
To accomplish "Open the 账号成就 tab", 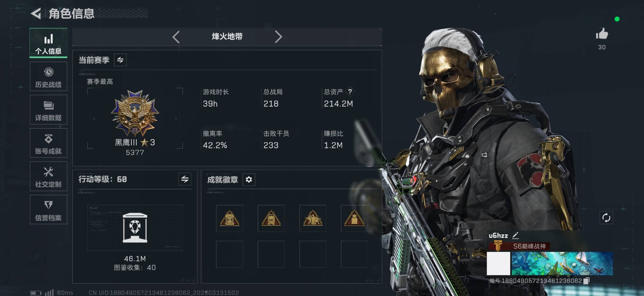I will (48, 143).
